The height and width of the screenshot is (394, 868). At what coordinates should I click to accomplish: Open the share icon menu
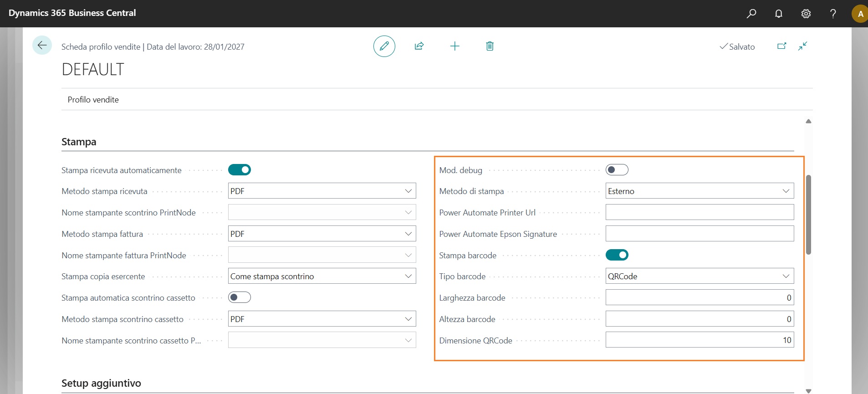pos(419,46)
